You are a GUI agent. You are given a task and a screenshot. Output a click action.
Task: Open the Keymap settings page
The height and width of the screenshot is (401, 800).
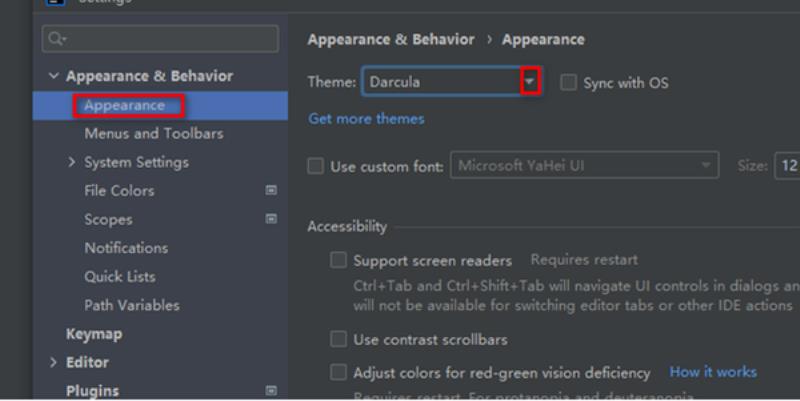click(94, 334)
